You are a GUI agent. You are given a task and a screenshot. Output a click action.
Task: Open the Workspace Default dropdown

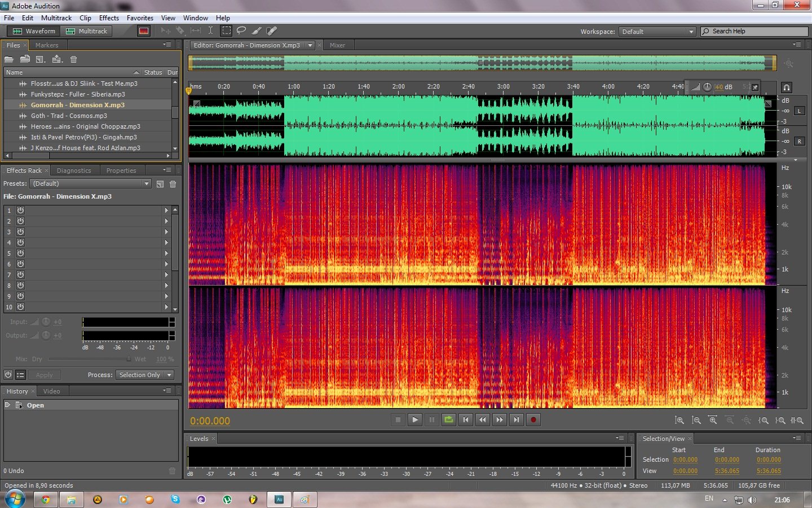[657, 32]
